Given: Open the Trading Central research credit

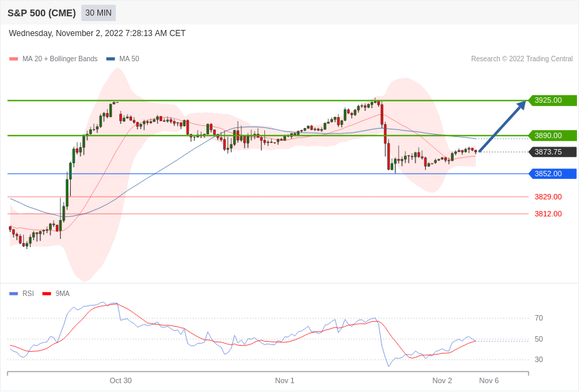Looking at the screenshot, I should (x=522, y=59).
